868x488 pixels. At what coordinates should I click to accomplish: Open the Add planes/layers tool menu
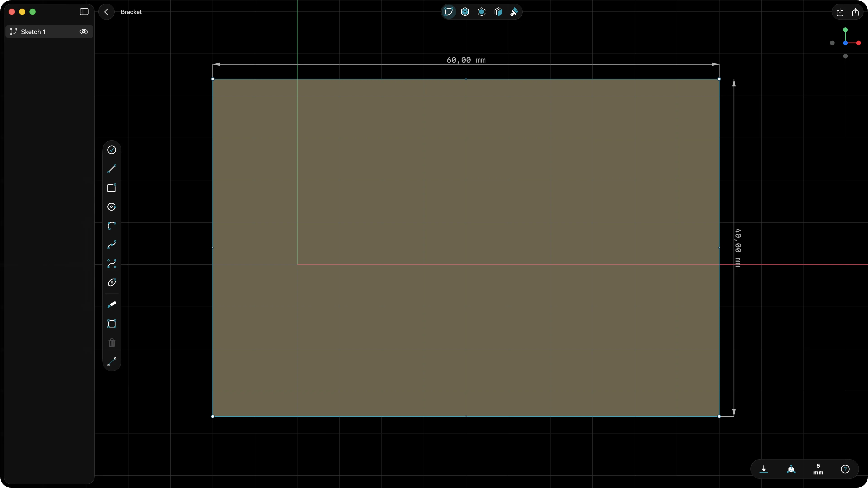498,12
